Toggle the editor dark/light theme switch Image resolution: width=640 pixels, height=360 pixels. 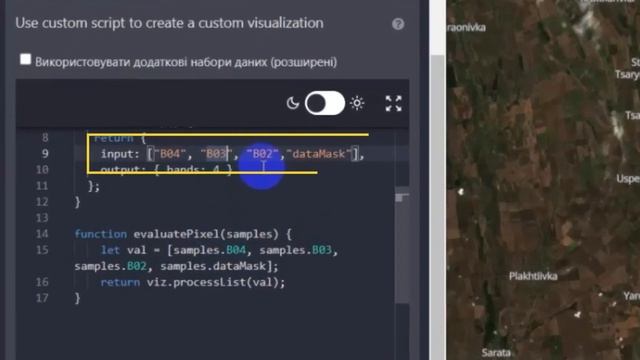click(x=325, y=103)
